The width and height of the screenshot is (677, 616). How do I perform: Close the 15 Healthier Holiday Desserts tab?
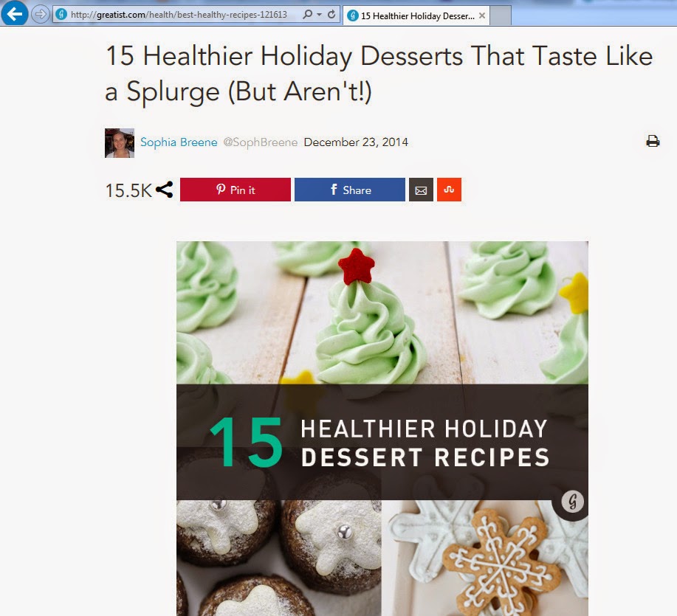[482, 15]
